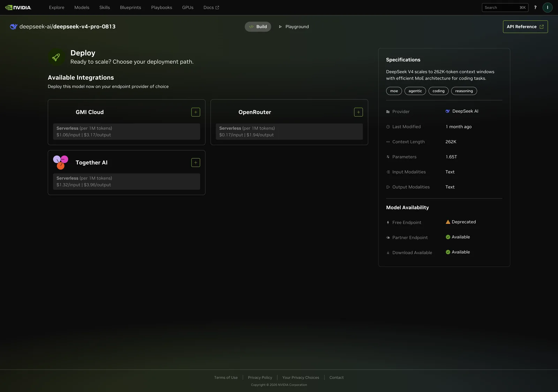Open the Docs external link
Screen dimensions: 558x392
click(x=211, y=7)
